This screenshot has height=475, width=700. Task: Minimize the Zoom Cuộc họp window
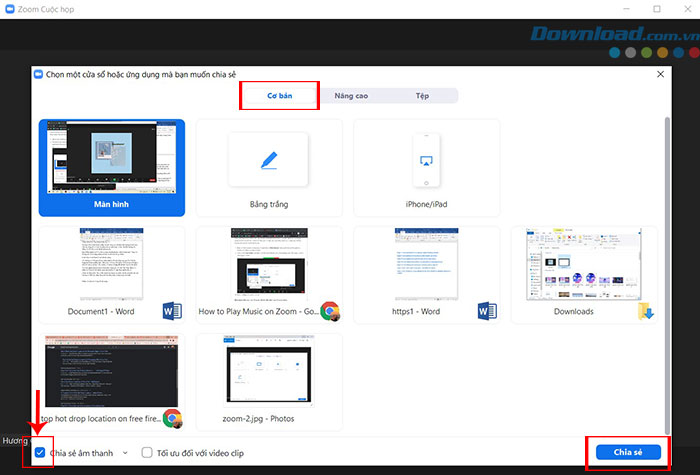pyautogui.click(x=626, y=9)
